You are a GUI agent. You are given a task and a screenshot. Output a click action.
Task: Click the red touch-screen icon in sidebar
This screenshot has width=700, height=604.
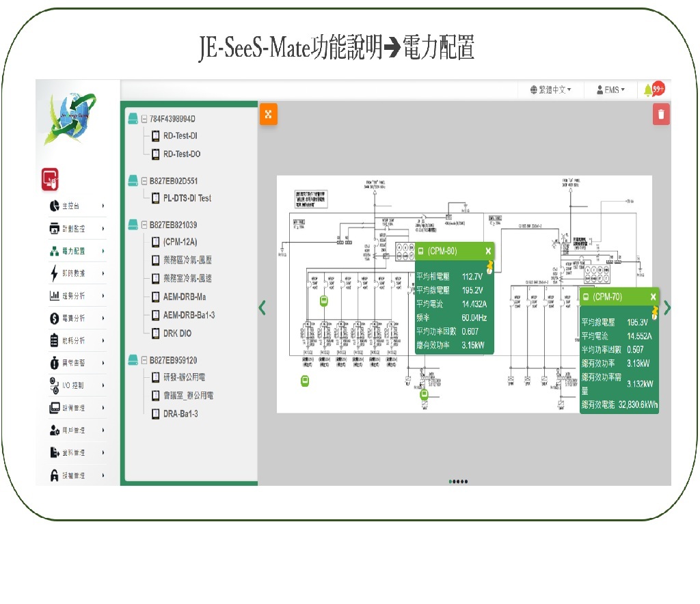pos(50,179)
